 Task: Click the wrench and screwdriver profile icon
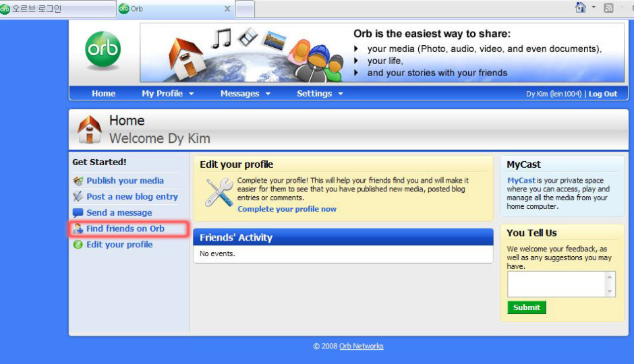tap(219, 193)
